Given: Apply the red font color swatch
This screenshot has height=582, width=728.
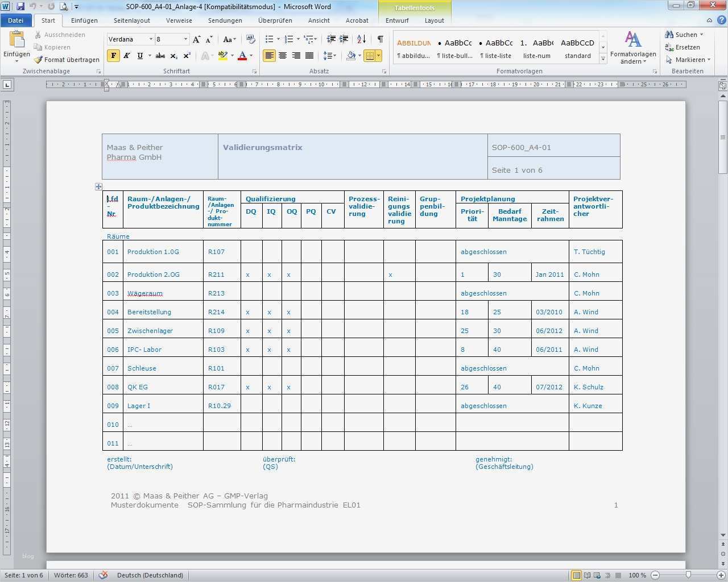Looking at the screenshot, I should 242,56.
